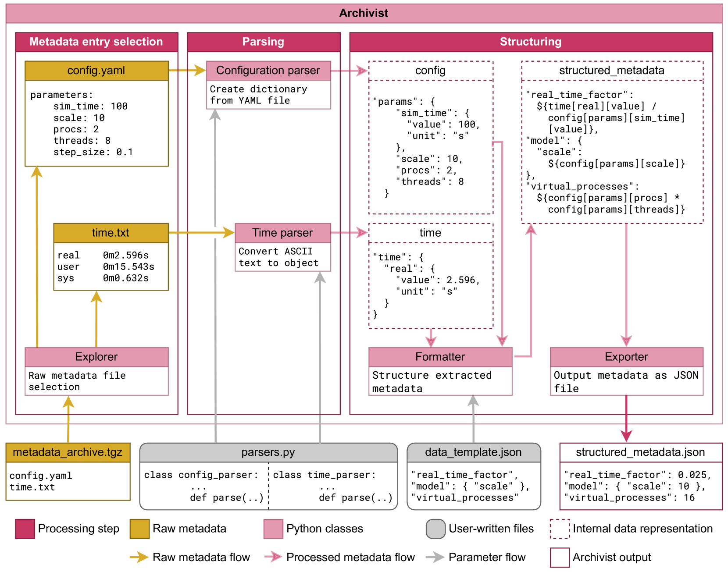Select the Structuring section header
Screen dimensions: 728x572
531,42
